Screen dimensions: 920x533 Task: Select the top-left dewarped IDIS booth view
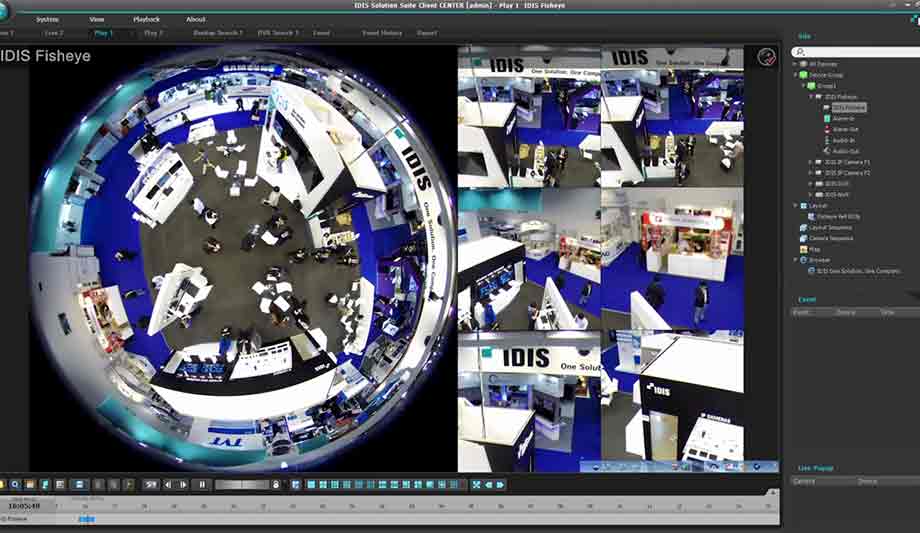(529, 117)
